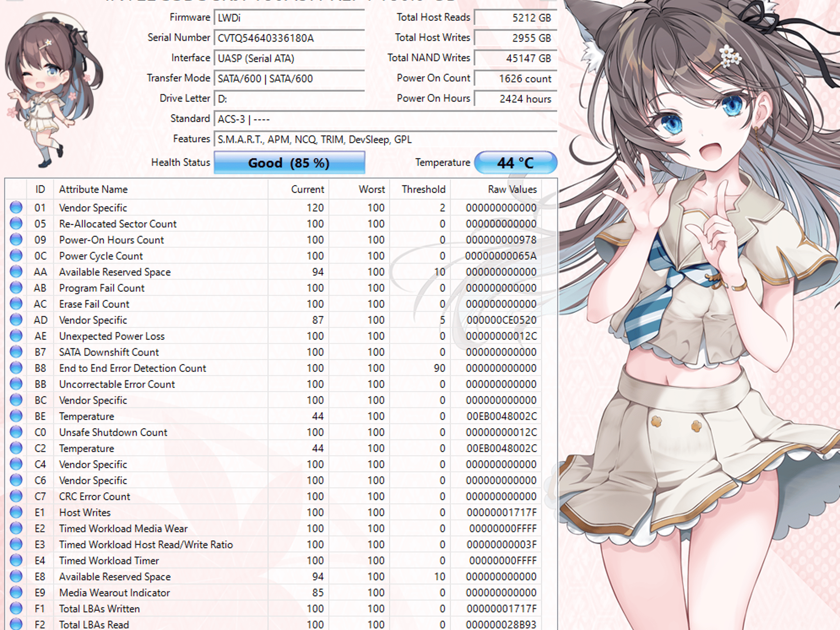Click raw value 000000CE0520
Image resolution: width=840 pixels, height=630 pixels.
pos(501,320)
